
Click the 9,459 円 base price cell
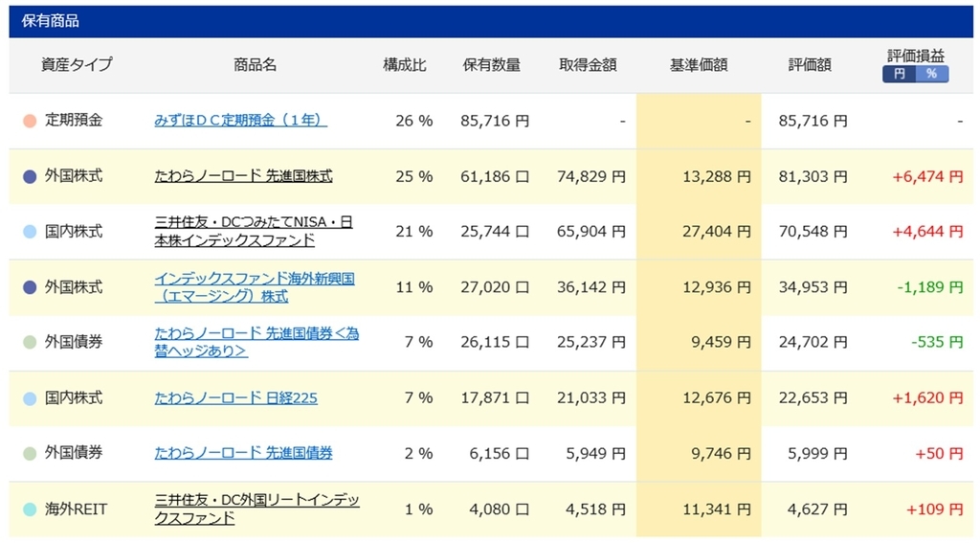721,342
